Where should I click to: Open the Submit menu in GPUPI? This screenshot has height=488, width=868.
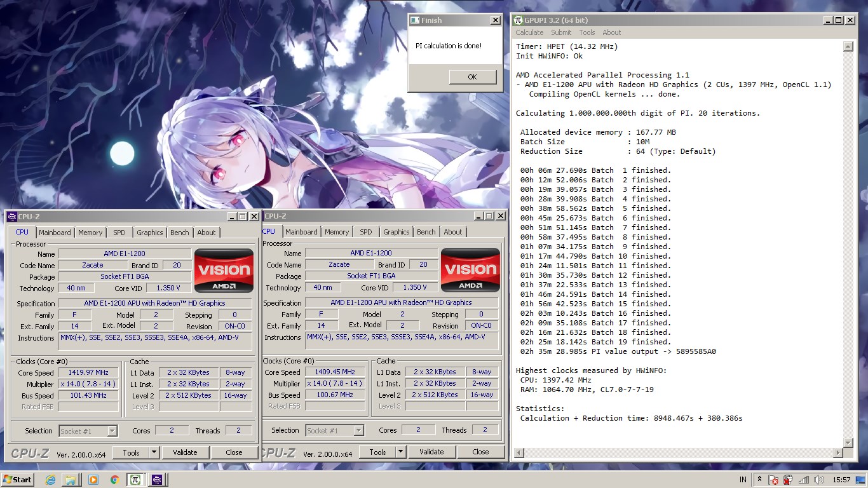561,32
